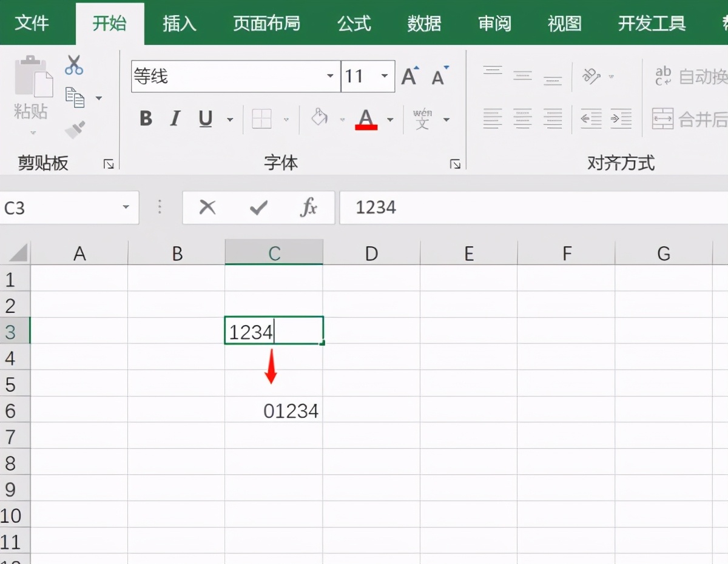Screen dimensions: 728x564
Task: Click the wrap text icon
Action: [663, 76]
